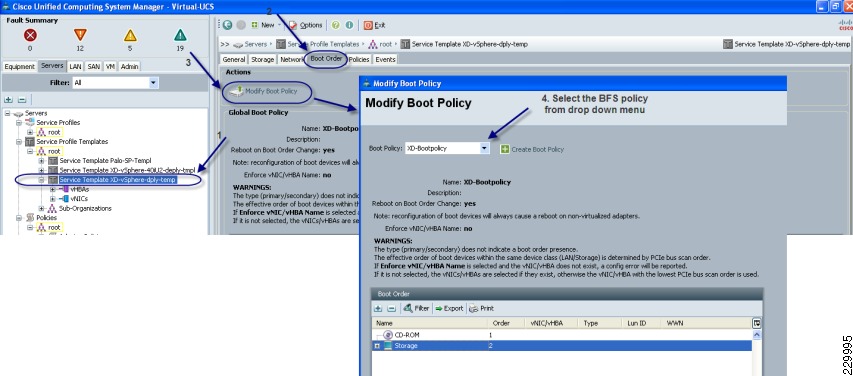The width and height of the screenshot is (853, 376).
Task: Export the Boot Order table
Action: pos(449,309)
